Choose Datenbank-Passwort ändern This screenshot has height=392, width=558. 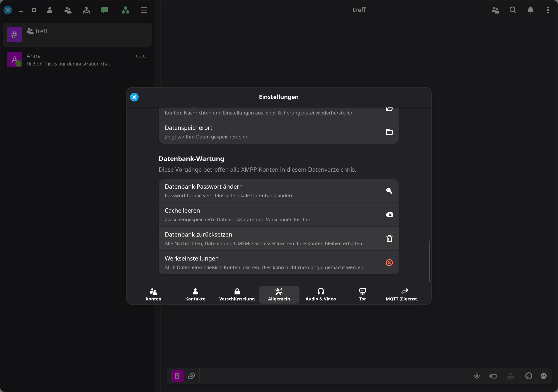tap(279, 191)
